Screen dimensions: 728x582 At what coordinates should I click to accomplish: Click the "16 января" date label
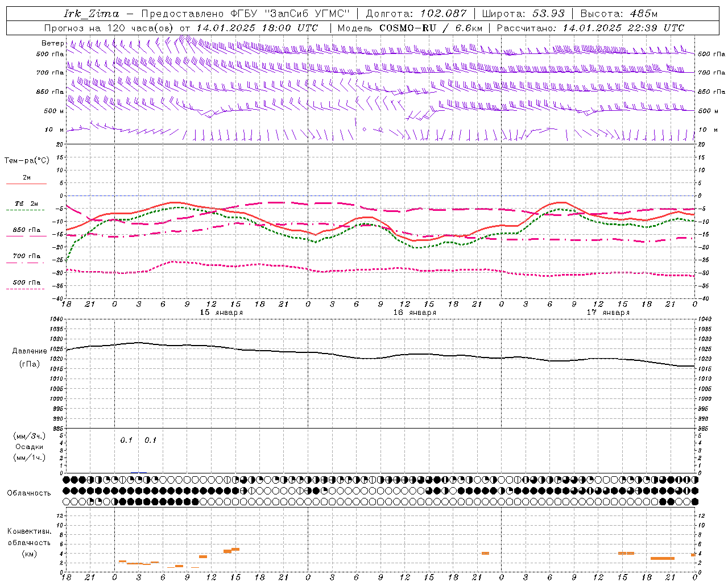[415, 313]
